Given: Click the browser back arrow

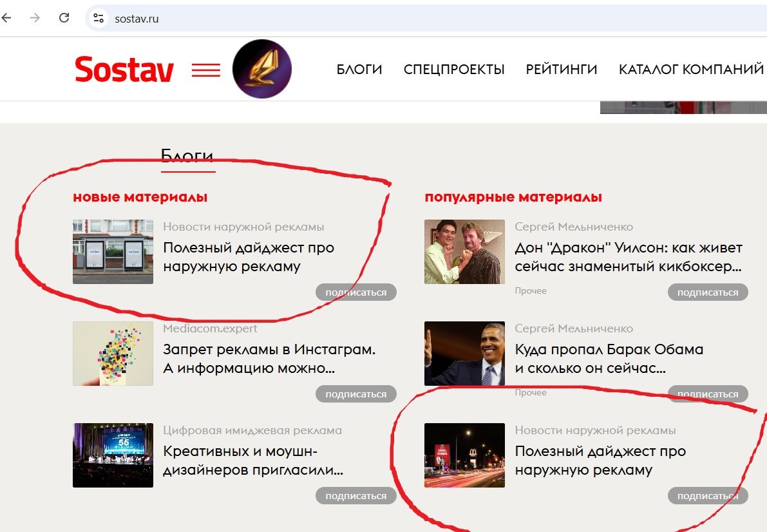Looking at the screenshot, I should pos(6,18).
